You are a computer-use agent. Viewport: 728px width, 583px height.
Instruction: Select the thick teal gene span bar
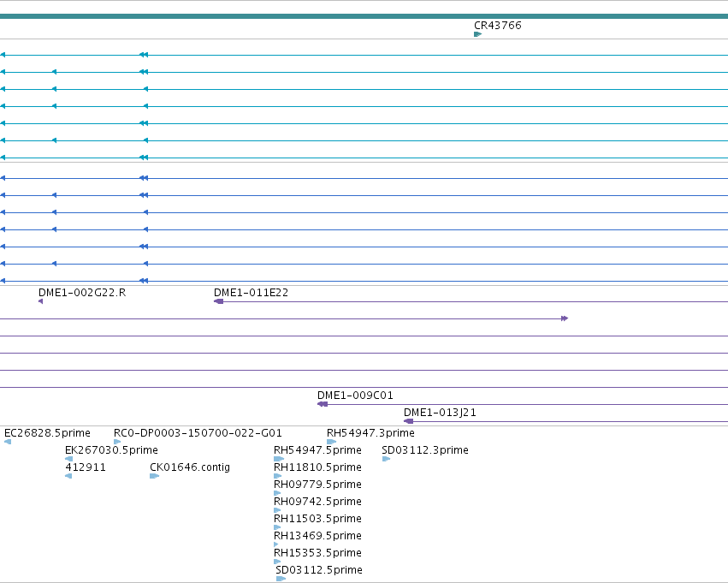coord(364,17)
